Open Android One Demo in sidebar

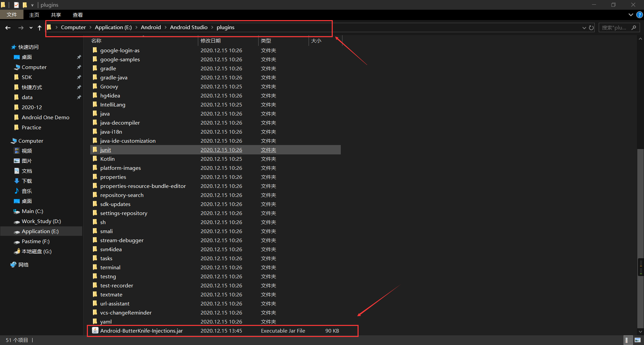(45, 118)
